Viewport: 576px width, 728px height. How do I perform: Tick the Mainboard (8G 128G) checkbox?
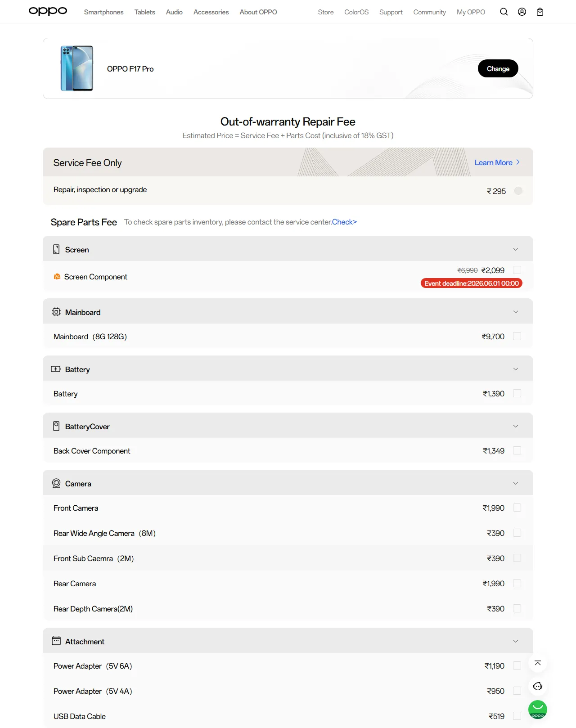coord(517,336)
